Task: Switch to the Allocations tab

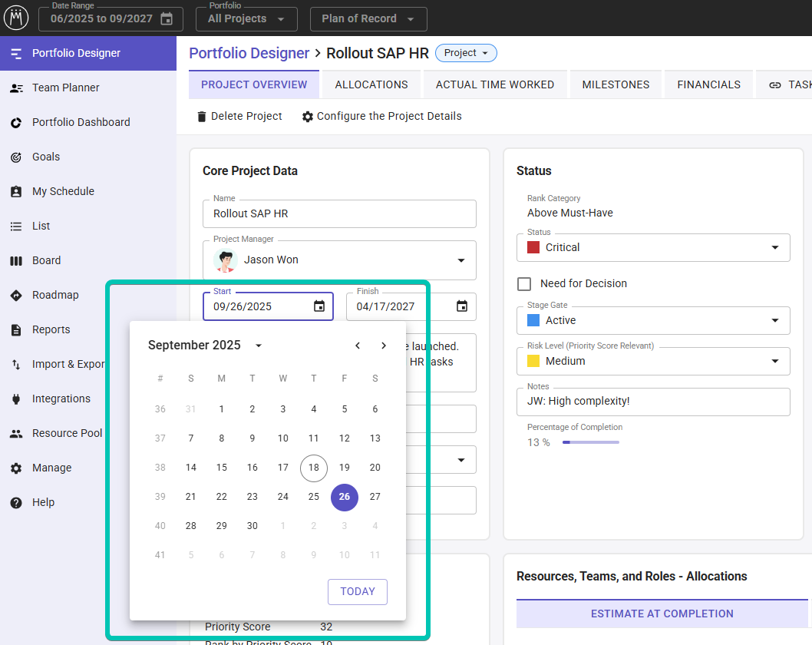Action: click(x=371, y=84)
